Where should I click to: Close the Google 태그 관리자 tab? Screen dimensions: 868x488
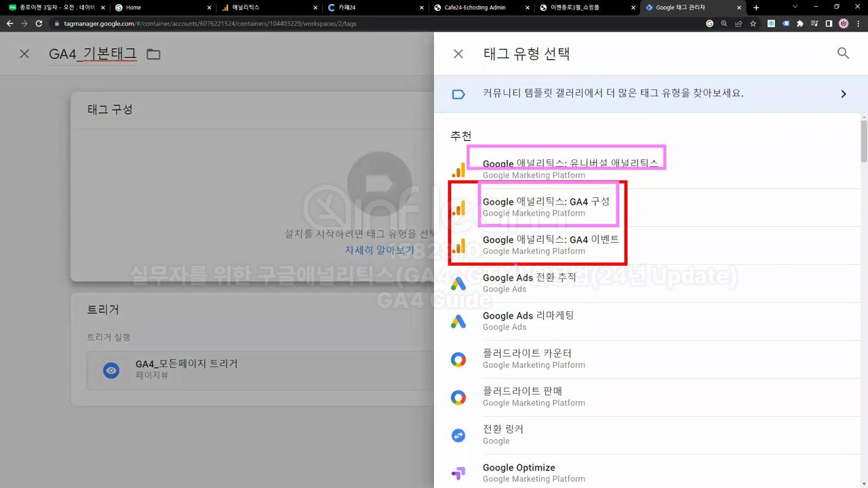tap(738, 7)
